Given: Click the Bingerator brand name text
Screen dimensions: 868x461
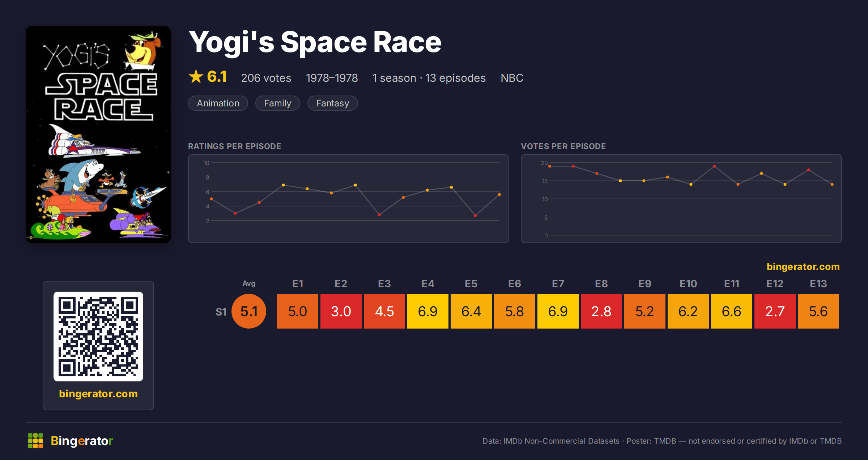Looking at the screenshot, I should tap(82, 441).
